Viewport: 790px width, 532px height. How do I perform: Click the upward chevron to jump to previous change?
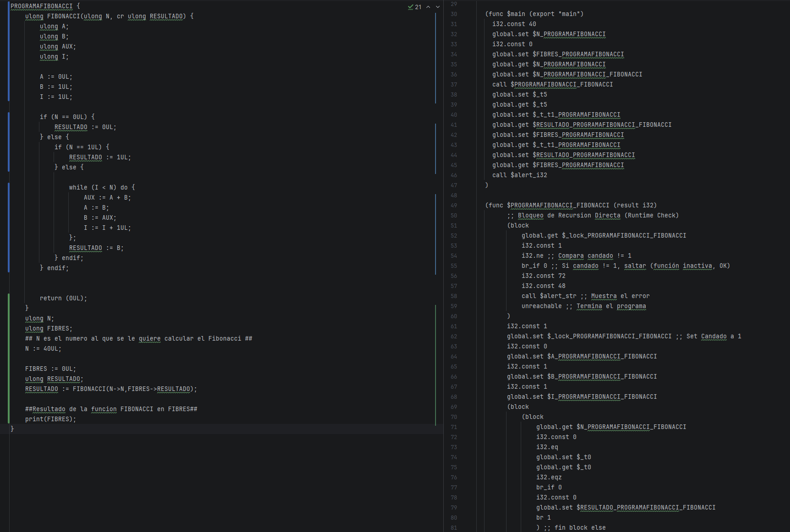[428, 7]
